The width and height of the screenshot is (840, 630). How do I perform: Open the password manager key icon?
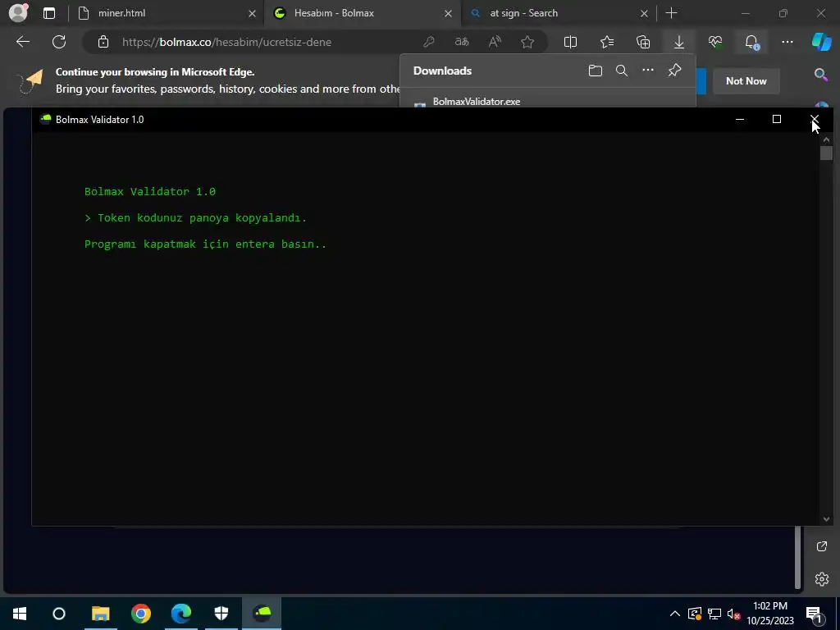point(428,42)
